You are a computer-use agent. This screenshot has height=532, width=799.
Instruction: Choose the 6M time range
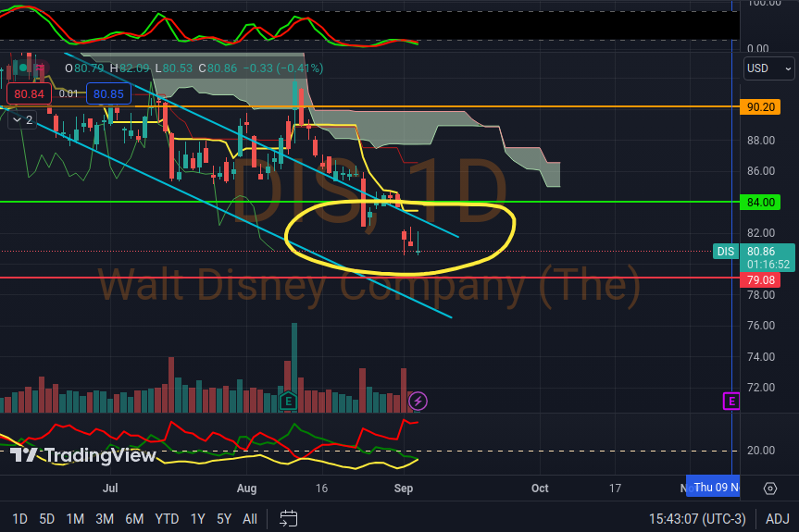coord(134,519)
